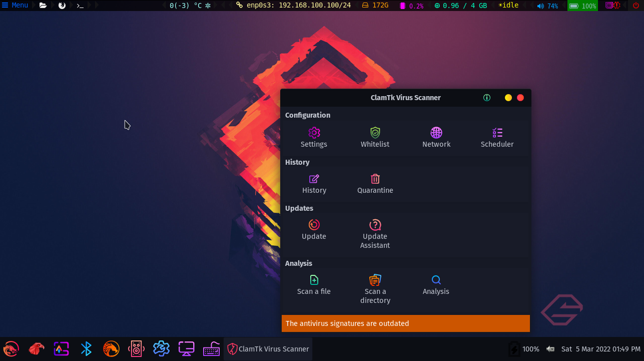Open the file manager folder icon in the top panel
This screenshot has height=361, width=644.
click(43, 6)
